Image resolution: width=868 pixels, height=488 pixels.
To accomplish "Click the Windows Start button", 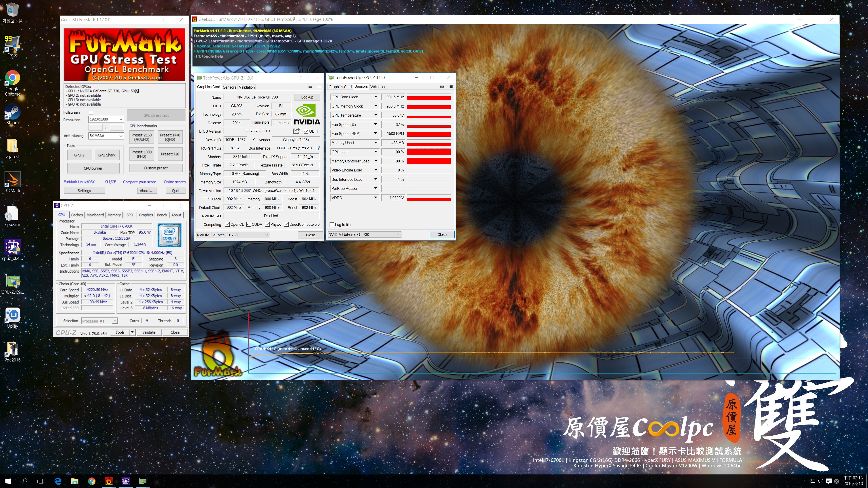I will pos(8,481).
